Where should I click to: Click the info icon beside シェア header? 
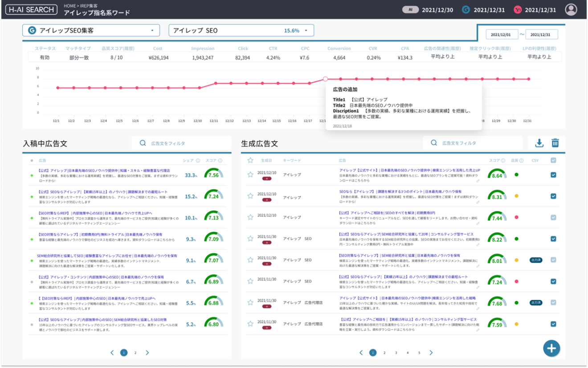198,161
